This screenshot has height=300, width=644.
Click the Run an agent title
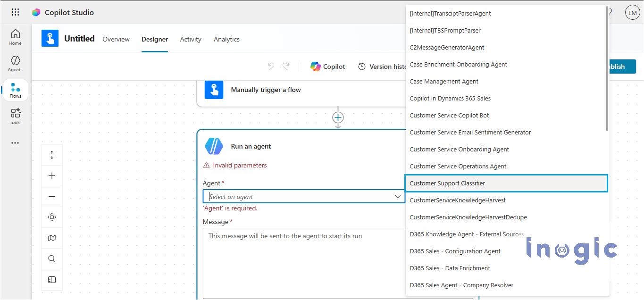[251, 146]
